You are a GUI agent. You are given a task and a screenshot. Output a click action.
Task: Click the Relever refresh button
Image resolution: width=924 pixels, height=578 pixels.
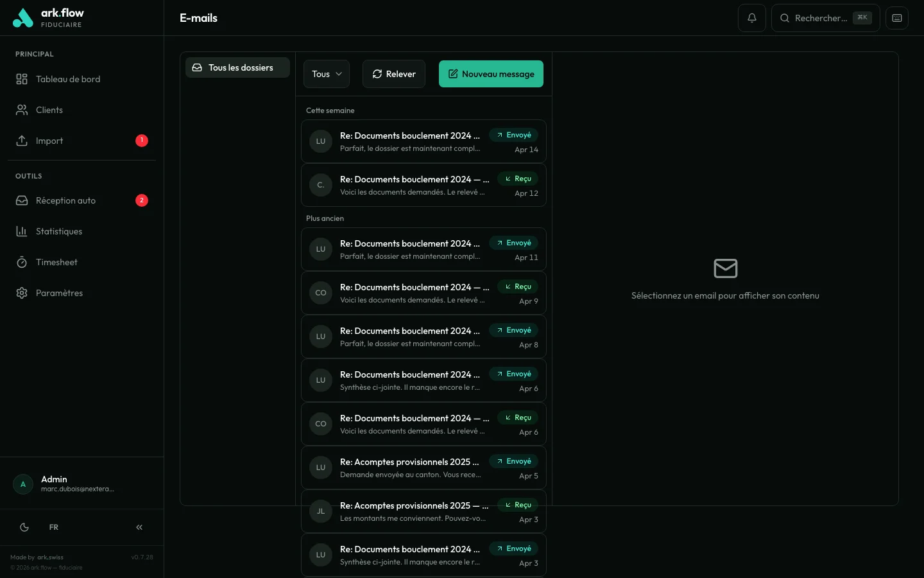(x=394, y=74)
